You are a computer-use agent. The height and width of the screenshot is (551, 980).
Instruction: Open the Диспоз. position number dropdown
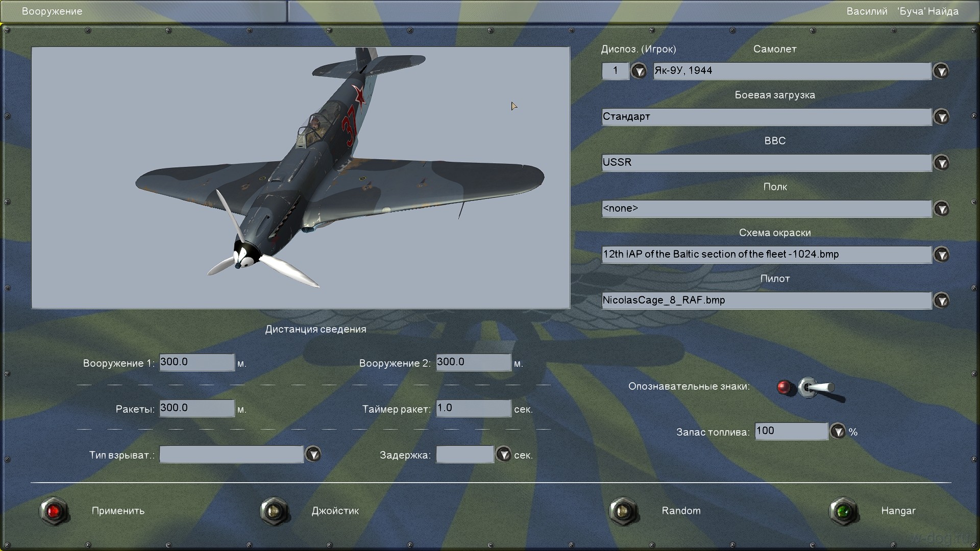639,71
